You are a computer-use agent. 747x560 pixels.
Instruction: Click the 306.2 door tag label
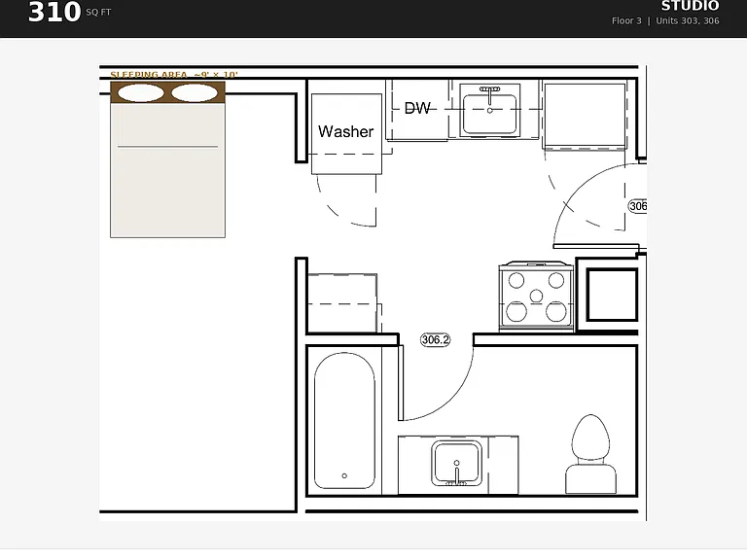click(436, 339)
